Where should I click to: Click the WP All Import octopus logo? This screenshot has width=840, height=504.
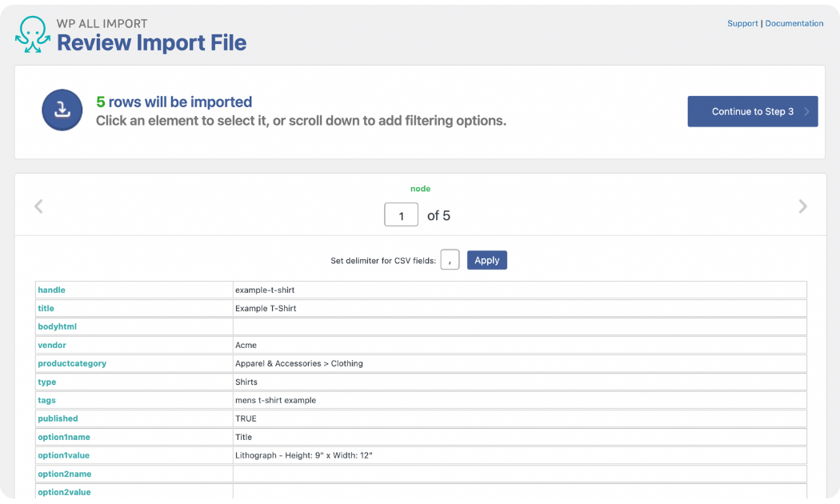pos(32,32)
